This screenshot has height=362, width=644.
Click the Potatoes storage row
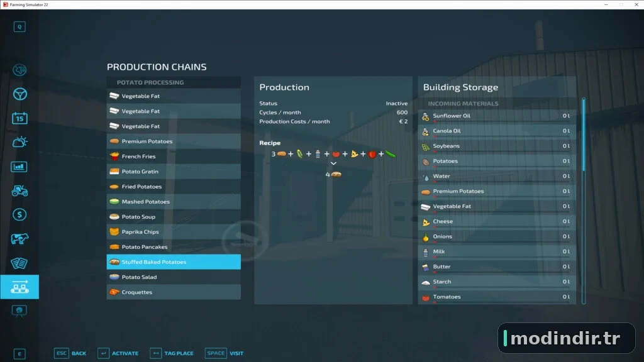497,162
